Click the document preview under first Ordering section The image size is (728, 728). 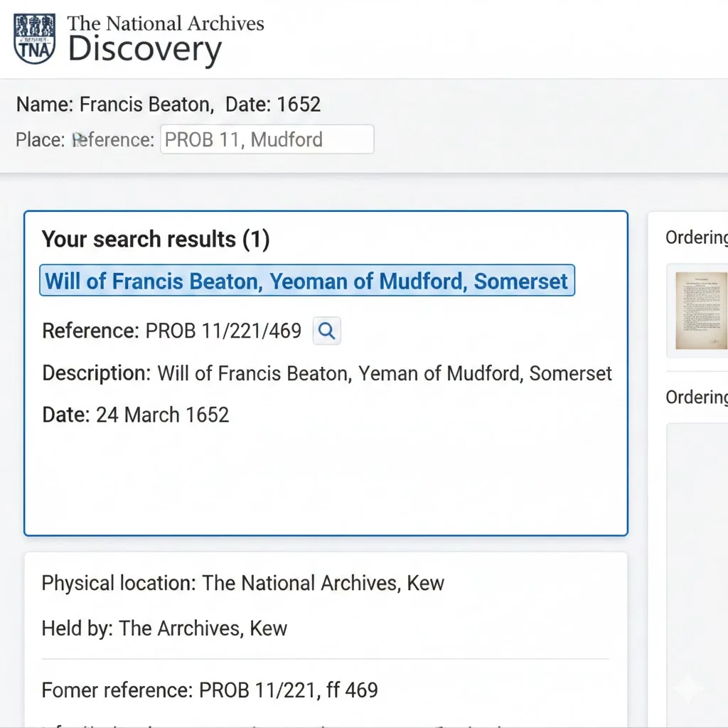point(700,311)
